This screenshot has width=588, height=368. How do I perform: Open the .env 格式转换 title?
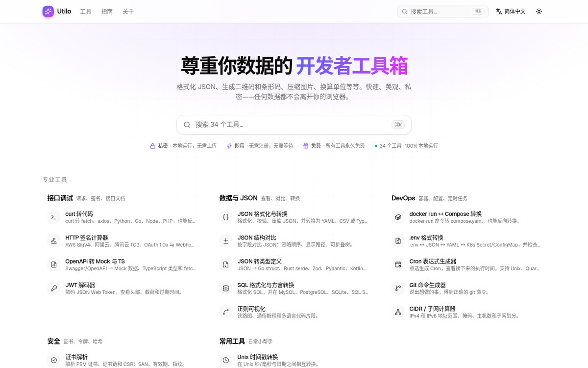[x=426, y=237]
